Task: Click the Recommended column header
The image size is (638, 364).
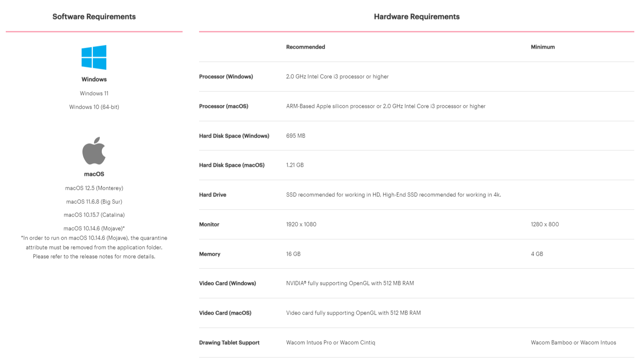Action: click(x=305, y=47)
